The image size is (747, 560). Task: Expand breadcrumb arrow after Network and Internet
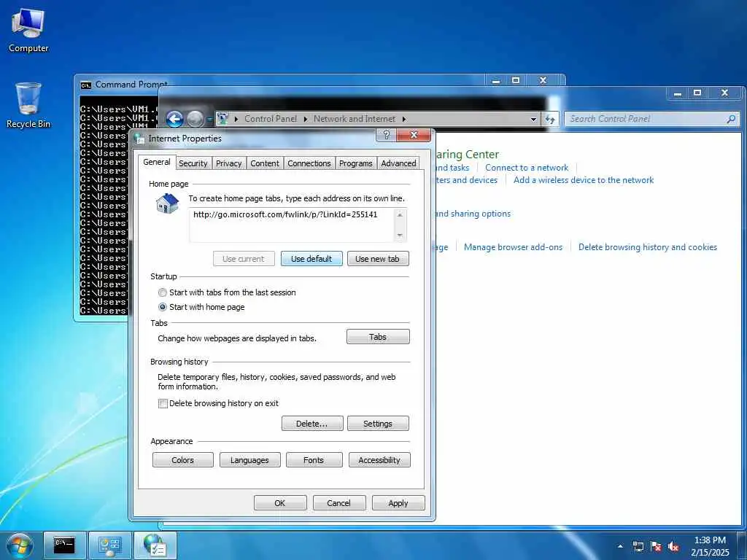point(404,119)
